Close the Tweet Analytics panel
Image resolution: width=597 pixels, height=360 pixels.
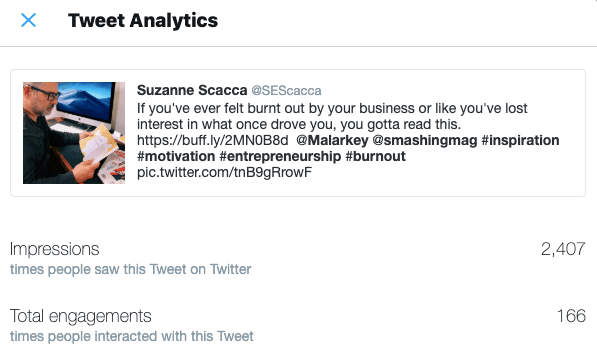tap(28, 20)
